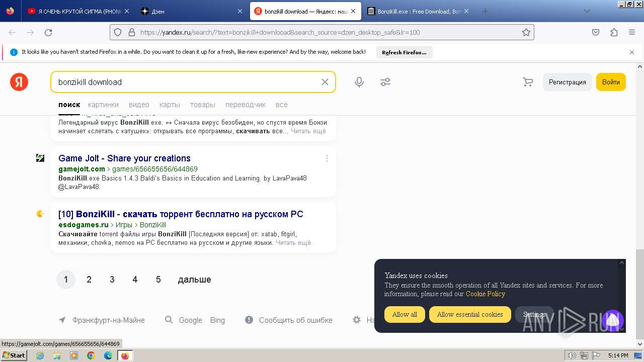This screenshot has width=644, height=362.
Task: Start voice search with microphone icon
Action: coord(359,82)
